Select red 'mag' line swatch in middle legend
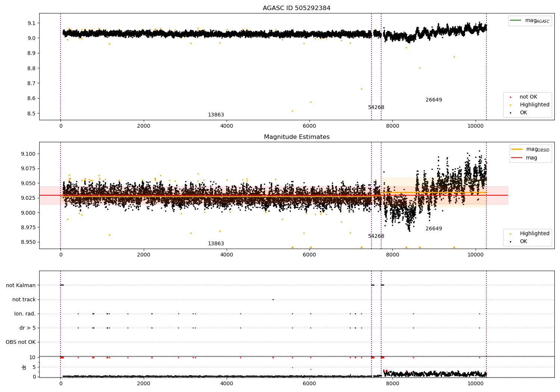The image size is (560, 392). 517,158
